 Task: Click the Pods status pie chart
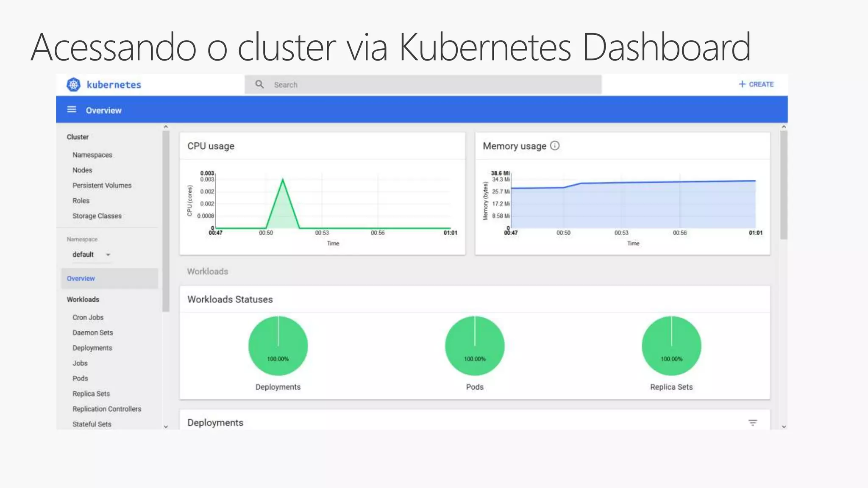475,346
